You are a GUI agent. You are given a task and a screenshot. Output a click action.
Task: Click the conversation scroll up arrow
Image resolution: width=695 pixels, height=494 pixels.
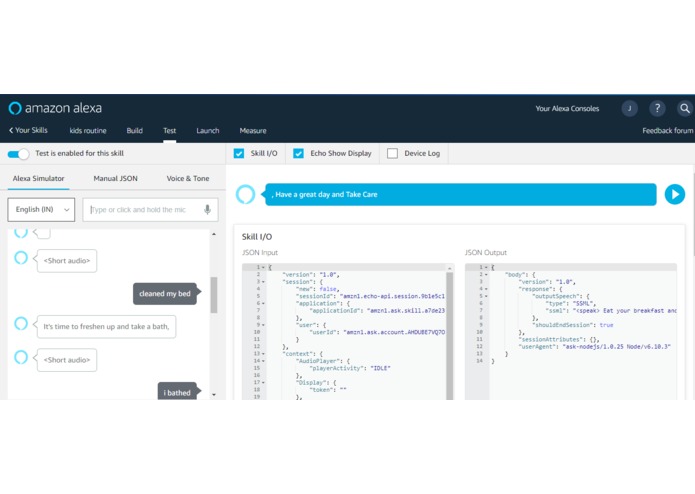(214, 234)
